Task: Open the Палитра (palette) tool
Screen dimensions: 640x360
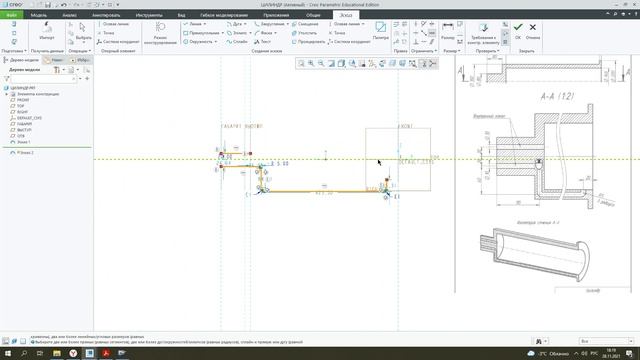Action: [x=380, y=31]
